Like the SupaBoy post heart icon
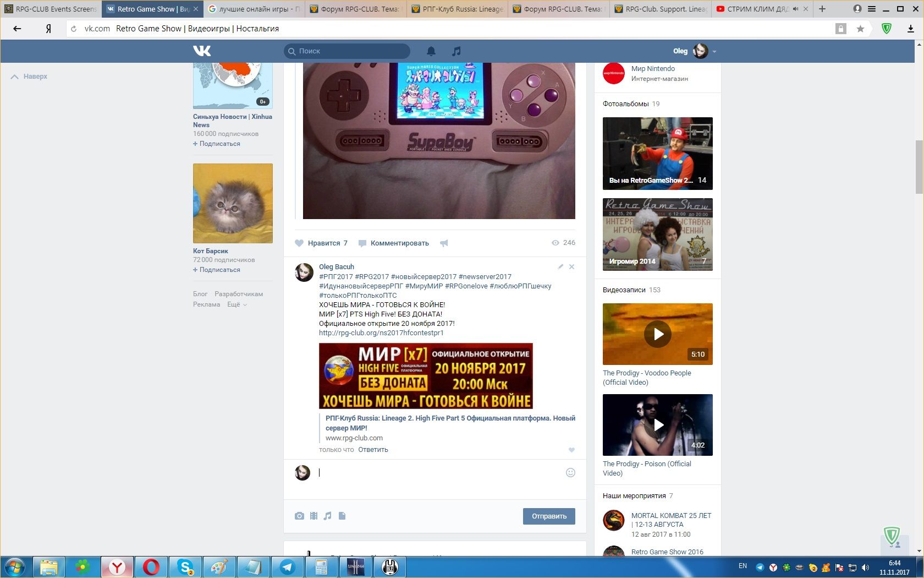The image size is (924, 578). (x=299, y=243)
